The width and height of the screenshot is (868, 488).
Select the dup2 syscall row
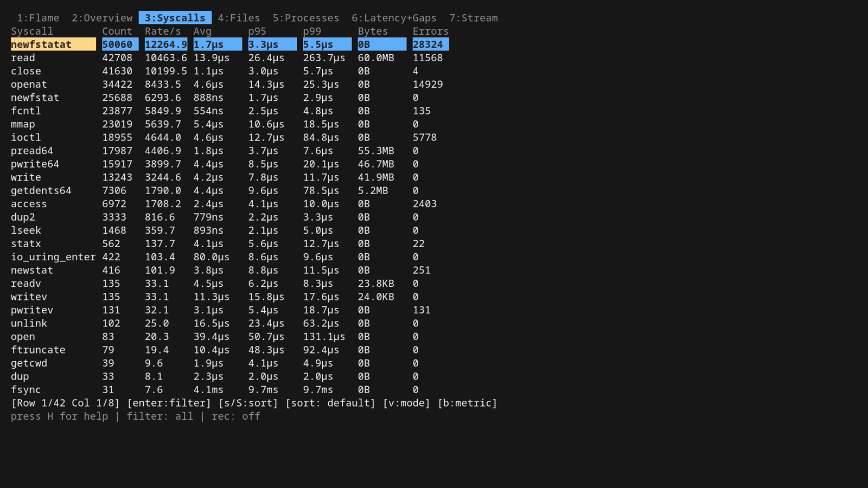pyautogui.click(x=230, y=217)
